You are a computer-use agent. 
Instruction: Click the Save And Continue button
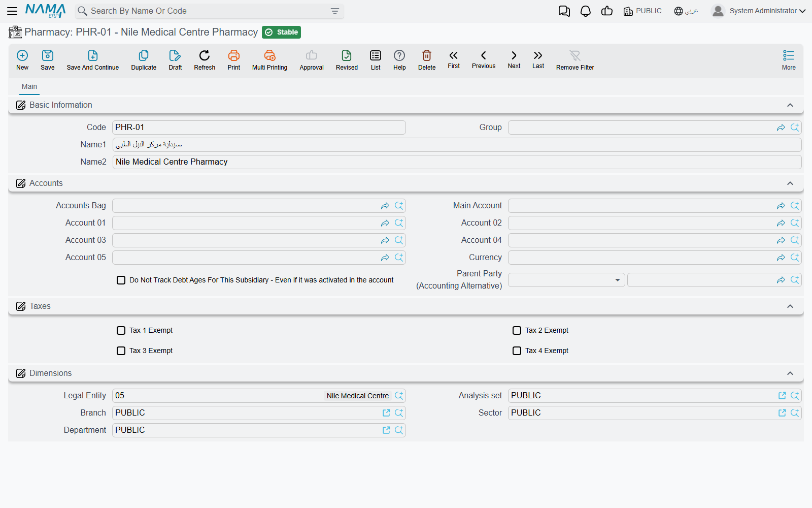(x=93, y=60)
